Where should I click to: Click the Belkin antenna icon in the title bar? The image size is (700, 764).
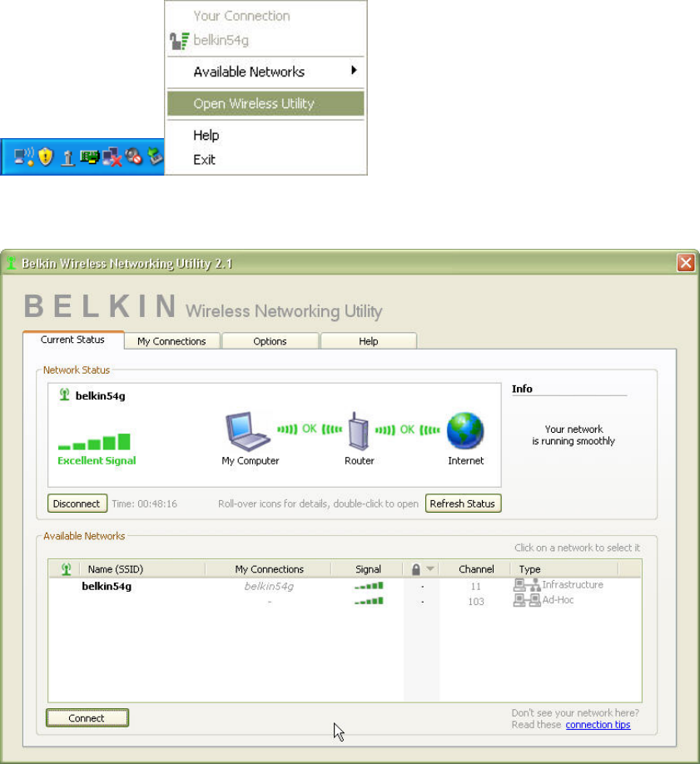pyautogui.click(x=11, y=263)
